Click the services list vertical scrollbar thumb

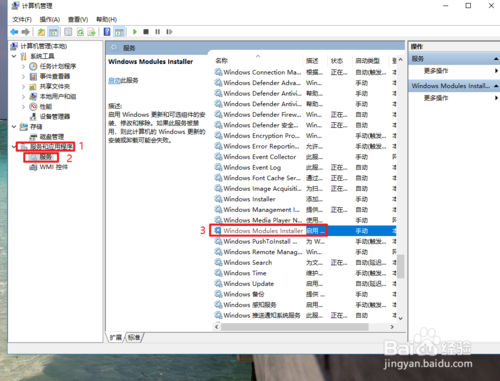point(401,266)
